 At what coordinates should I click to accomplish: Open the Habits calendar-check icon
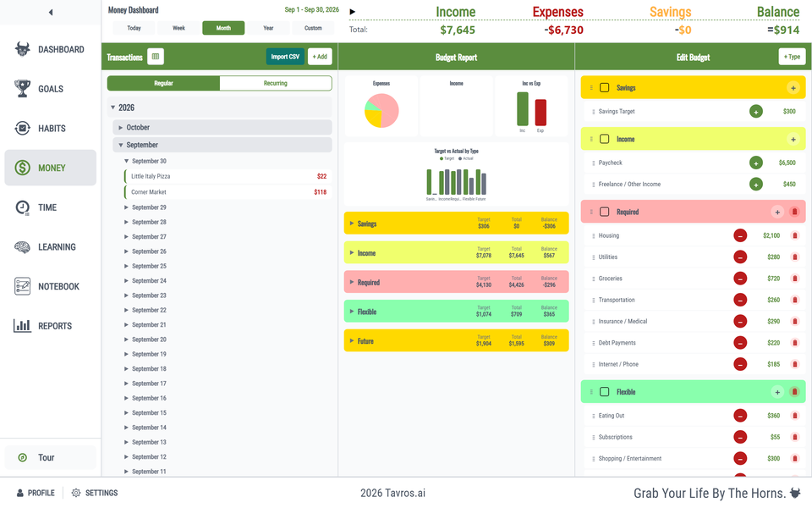tap(22, 128)
